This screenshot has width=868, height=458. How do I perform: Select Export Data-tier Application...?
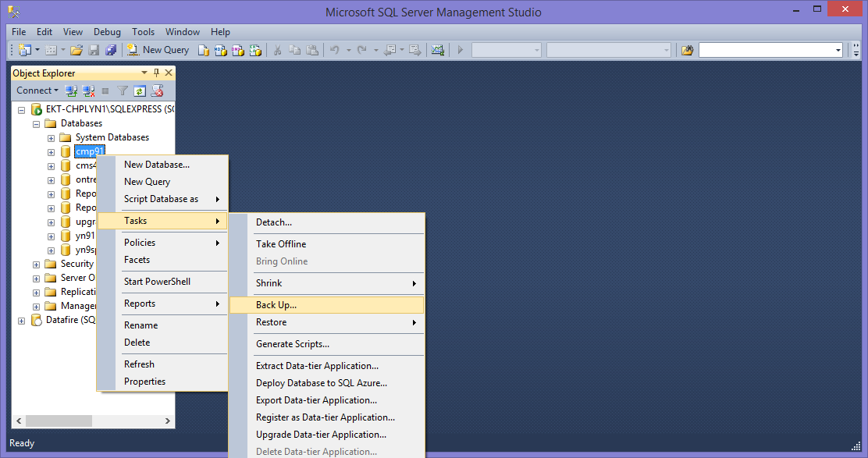point(326,400)
